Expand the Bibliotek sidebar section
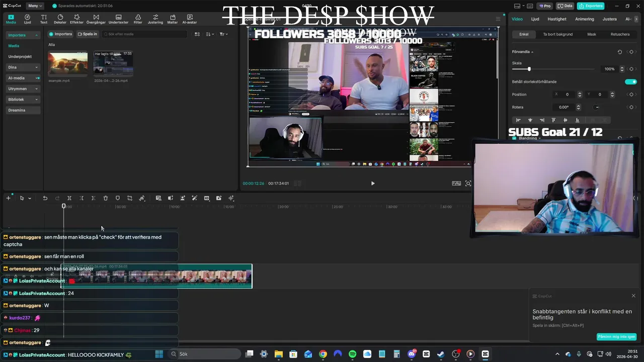 [23, 100]
